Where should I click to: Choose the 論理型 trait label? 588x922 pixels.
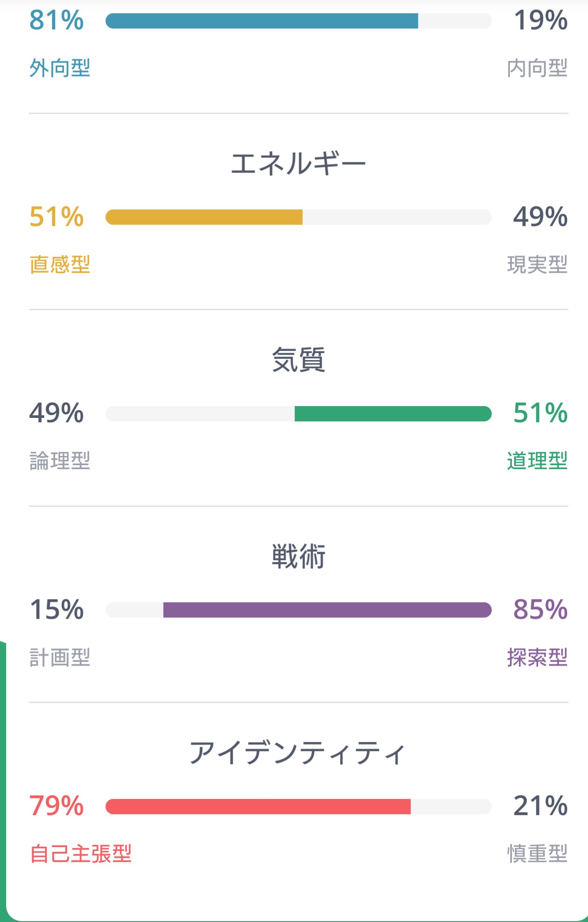pos(60,461)
